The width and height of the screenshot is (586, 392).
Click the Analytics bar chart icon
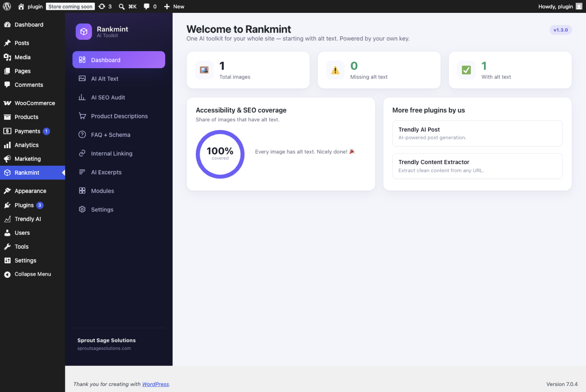(x=7, y=145)
